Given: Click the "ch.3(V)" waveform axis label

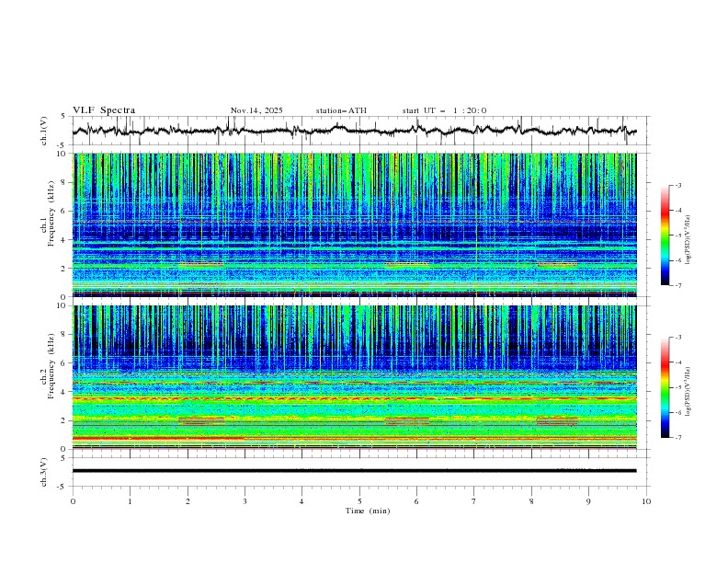Looking at the screenshot, I should [x=43, y=472].
